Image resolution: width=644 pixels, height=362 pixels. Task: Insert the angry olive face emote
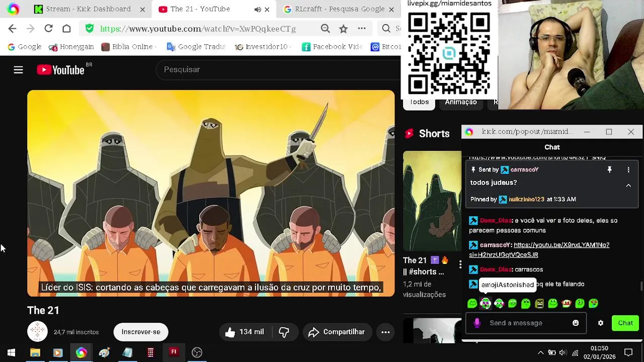click(539, 303)
